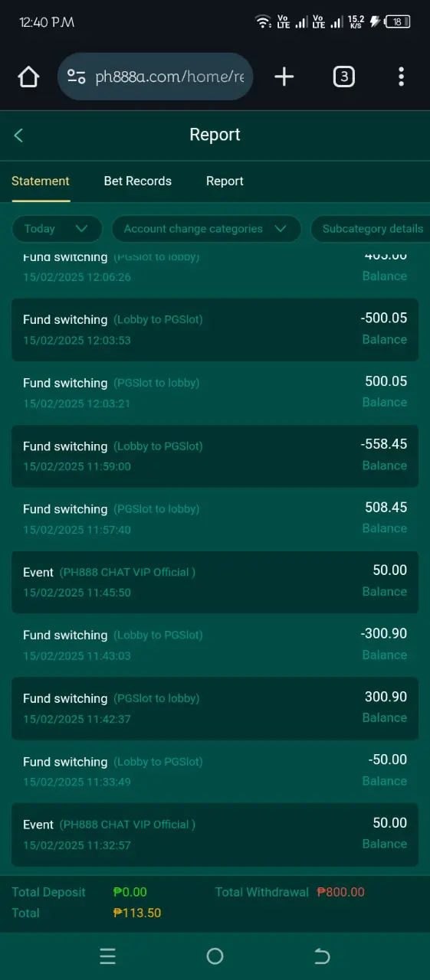
Task: Click the ph888a.com address bar
Action: click(156, 77)
